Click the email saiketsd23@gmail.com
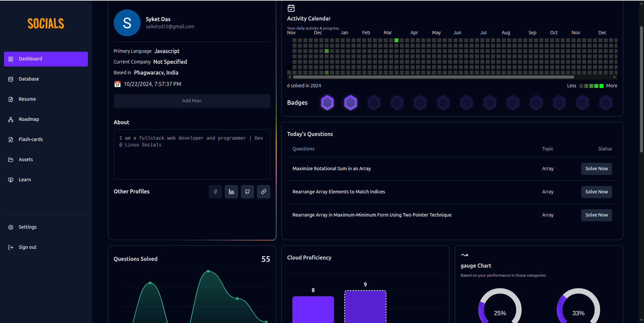 coord(170,27)
